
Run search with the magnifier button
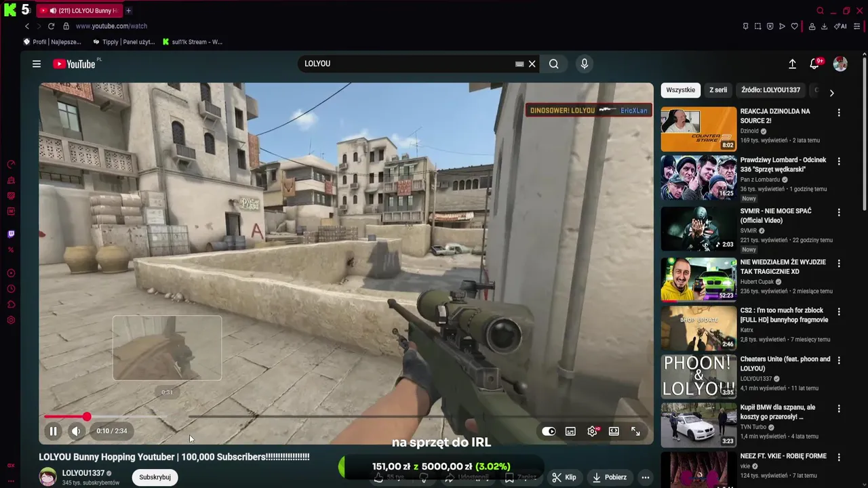[554, 64]
